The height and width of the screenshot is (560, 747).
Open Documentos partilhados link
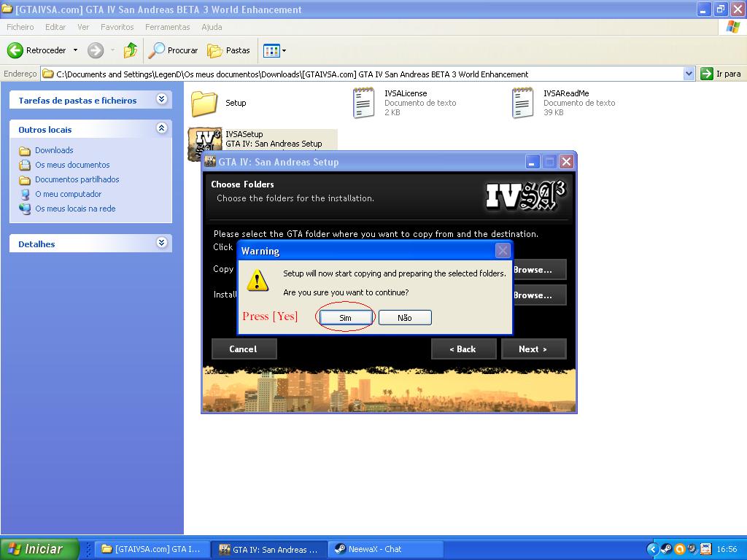point(77,179)
